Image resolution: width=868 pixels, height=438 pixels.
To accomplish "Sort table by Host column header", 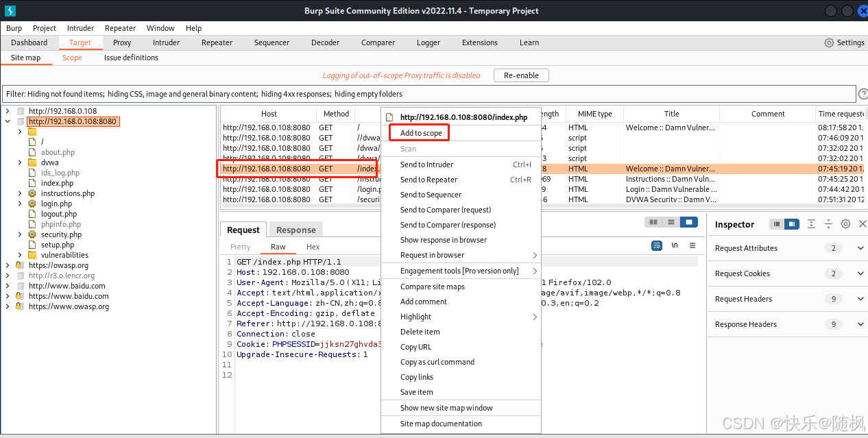I will (269, 114).
